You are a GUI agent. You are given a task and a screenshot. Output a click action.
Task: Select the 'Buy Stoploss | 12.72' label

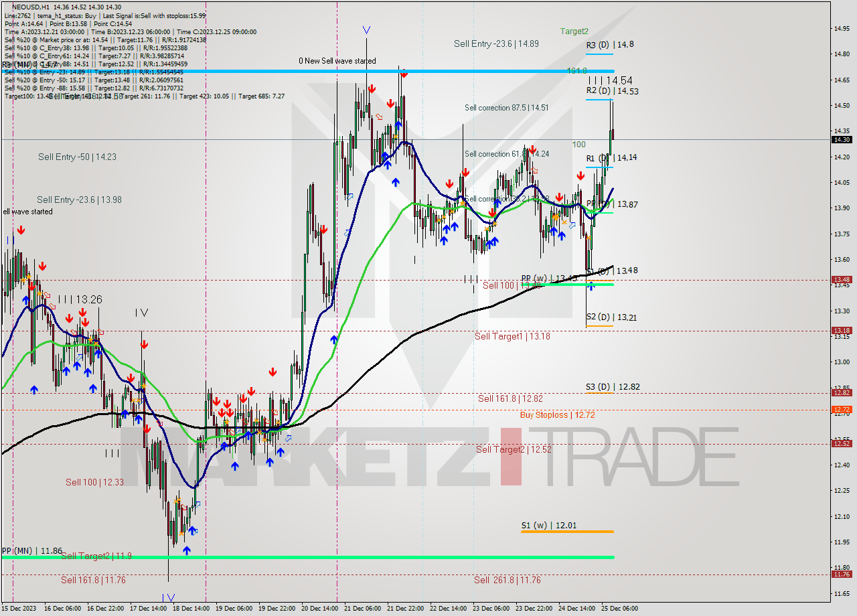(557, 415)
